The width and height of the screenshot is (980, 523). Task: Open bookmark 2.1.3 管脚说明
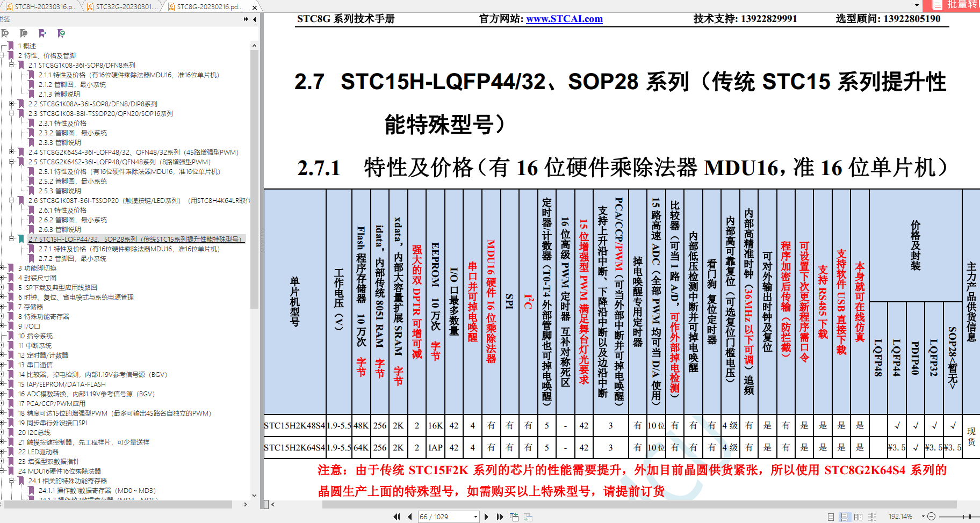[59, 95]
